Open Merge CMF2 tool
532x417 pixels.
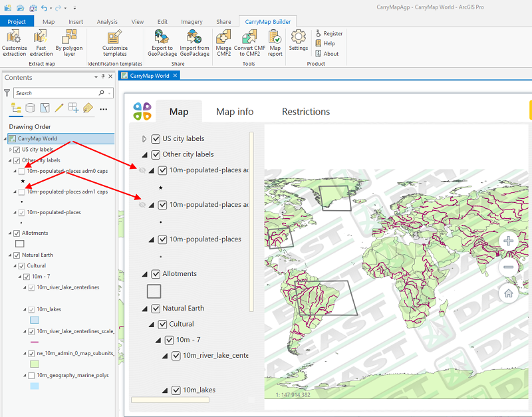tap(223, 43)
